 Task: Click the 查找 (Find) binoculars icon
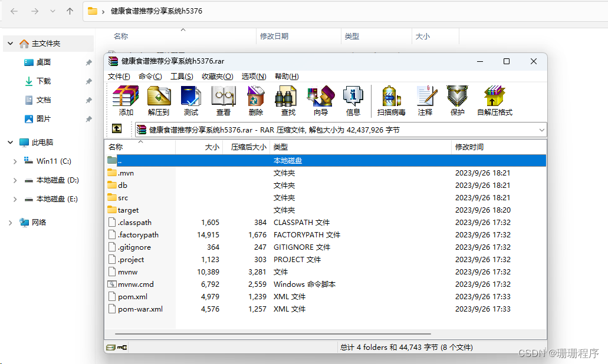click(x=286, y=96)
